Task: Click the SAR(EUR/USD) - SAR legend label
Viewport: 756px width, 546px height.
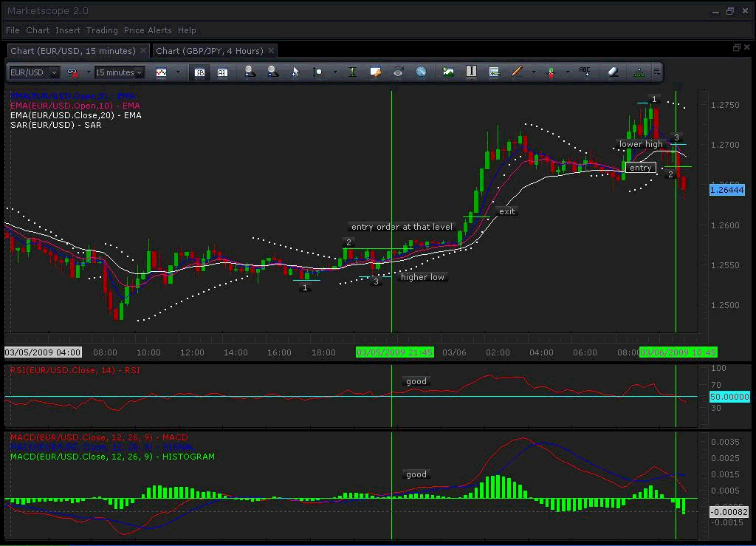Action: [x=56, y=125]
